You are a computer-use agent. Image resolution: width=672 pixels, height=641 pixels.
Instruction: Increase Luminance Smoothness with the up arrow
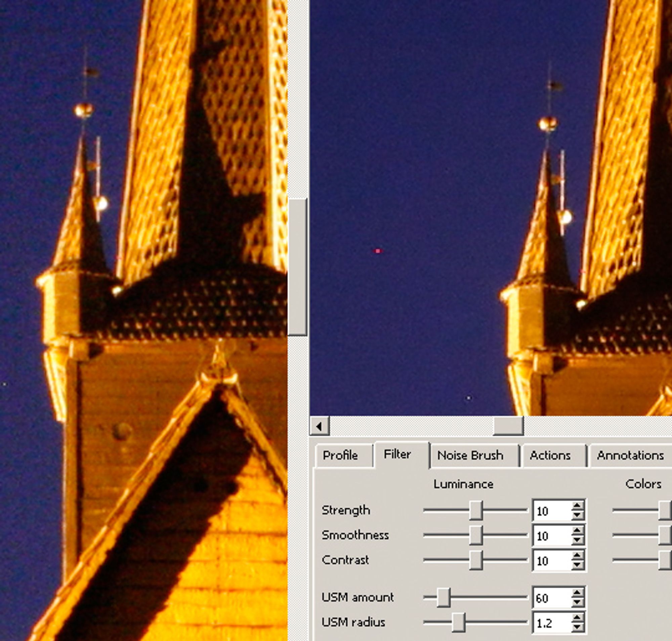point(578,531)
